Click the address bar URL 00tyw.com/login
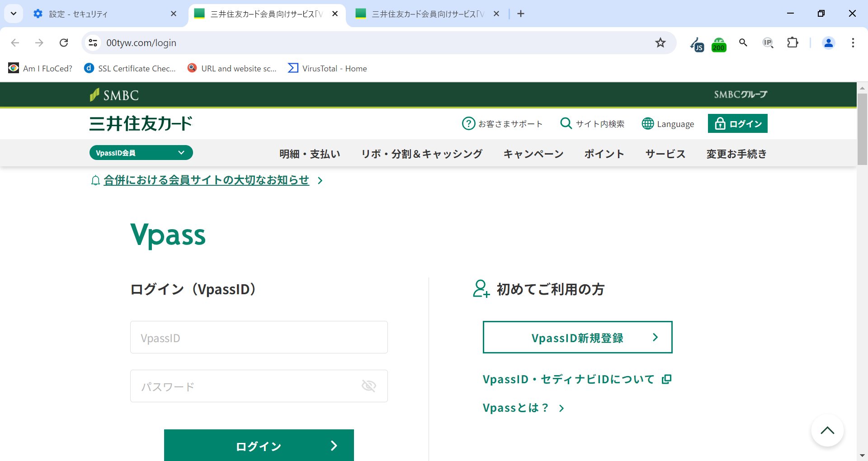 pos(141,42)
